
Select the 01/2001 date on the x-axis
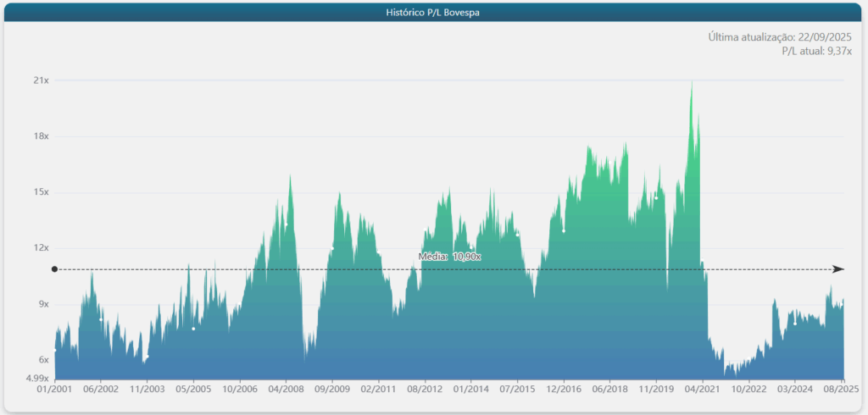pyautogui.click(x=55, y=390)
